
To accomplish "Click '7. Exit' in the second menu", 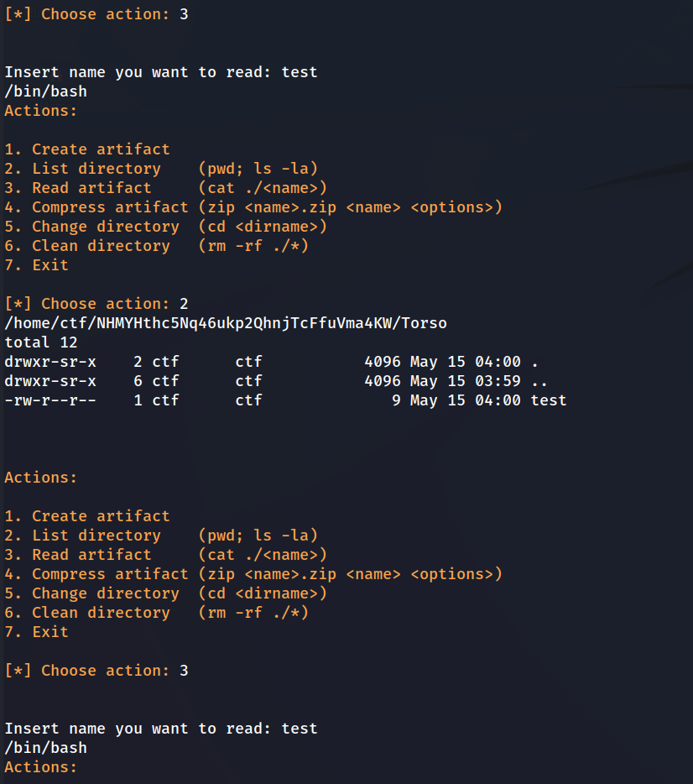I will [x=36, y=632].
